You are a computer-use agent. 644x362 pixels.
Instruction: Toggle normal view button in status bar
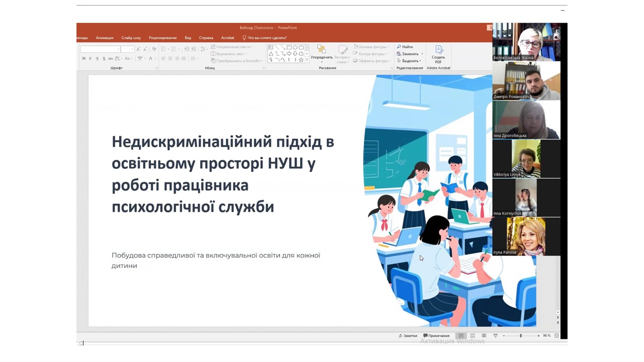[460, 336]
